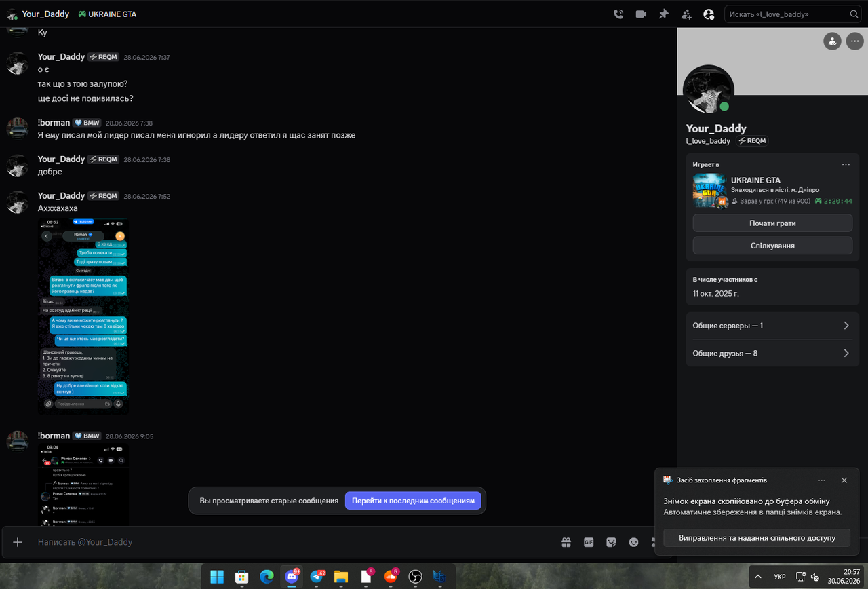Open OBS Studio from the taskbar
Screen dimensions: 868x589
[416, 577]
